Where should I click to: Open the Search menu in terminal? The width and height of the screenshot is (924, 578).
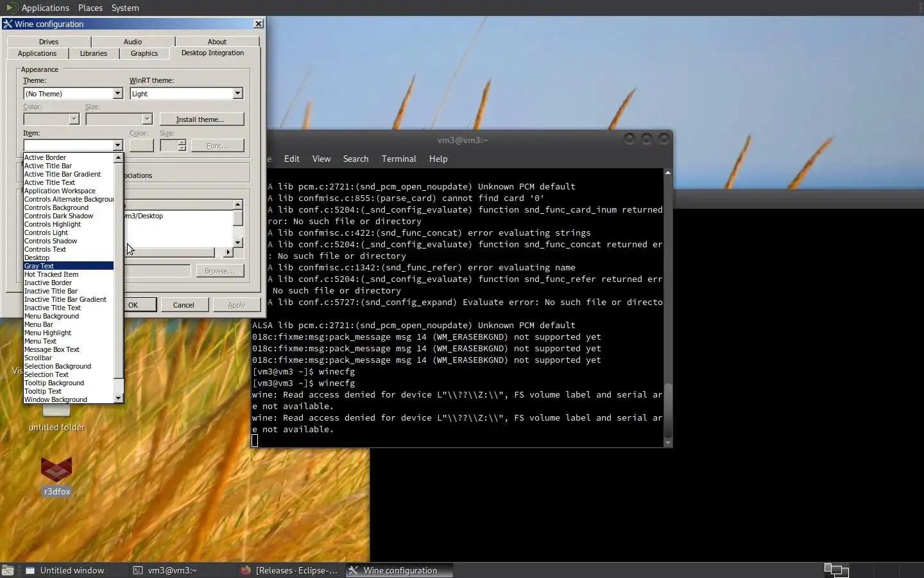coord(355,159)
